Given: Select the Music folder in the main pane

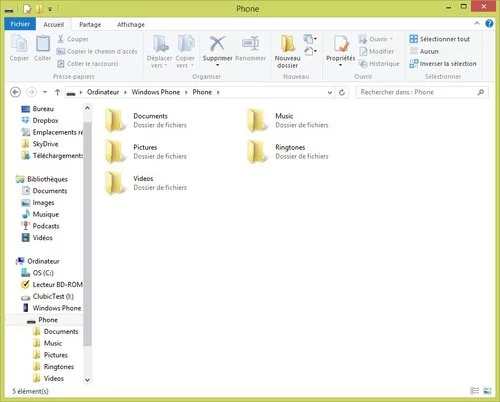Looking at the screenshot, I should point(288,120).
